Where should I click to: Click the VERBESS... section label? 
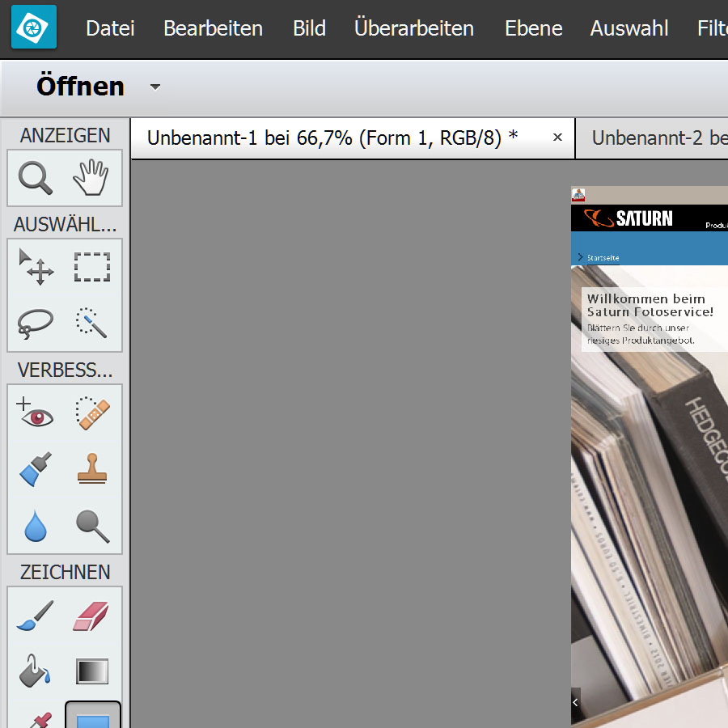[65, 370]
